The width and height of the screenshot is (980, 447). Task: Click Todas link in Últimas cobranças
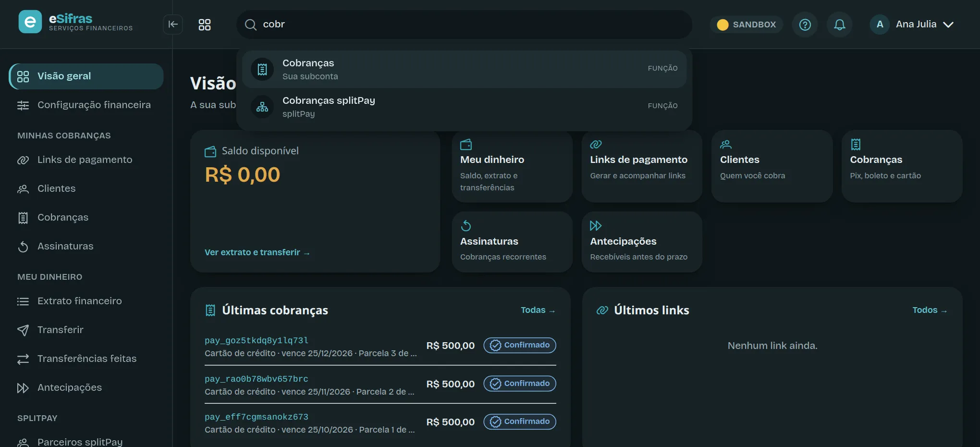click(x=538, y=310)
